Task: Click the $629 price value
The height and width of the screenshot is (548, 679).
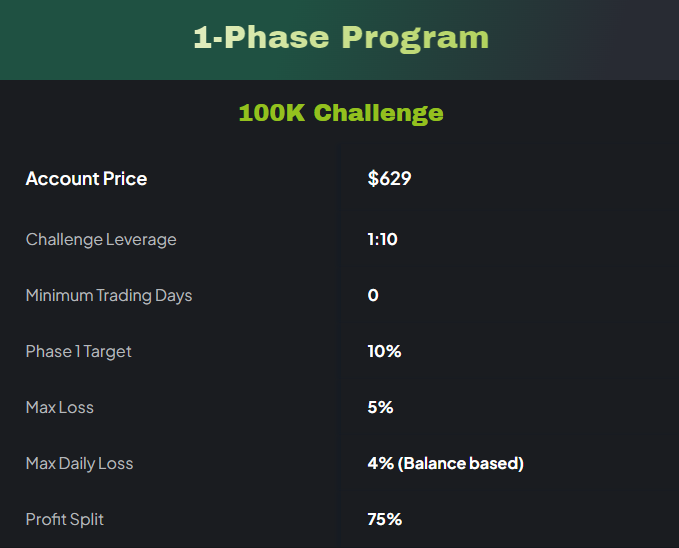Action: 389,179
